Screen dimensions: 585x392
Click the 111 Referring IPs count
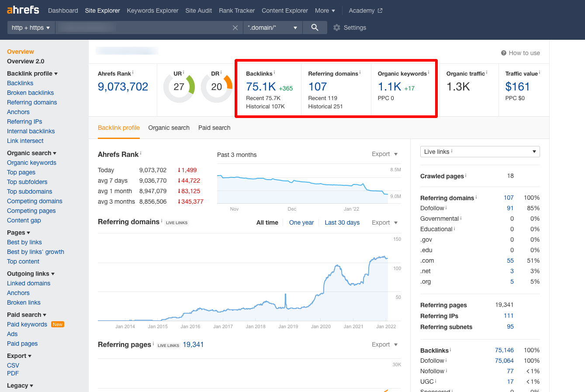coord(509,316)
